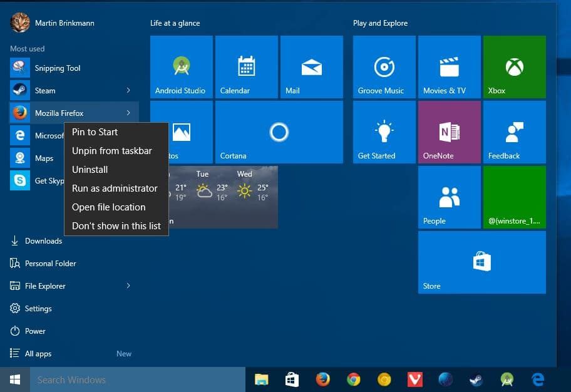571x392 pixels.
Task: Open the Movies & TV tile
Action: coord(450,67)
